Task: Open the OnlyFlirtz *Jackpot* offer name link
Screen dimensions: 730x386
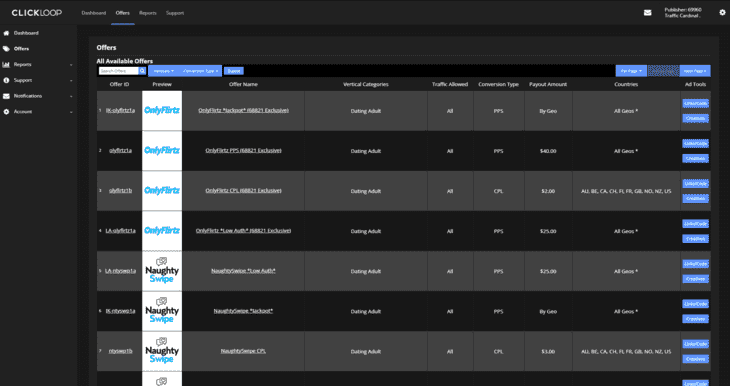Action: click(x=243, y=110)
